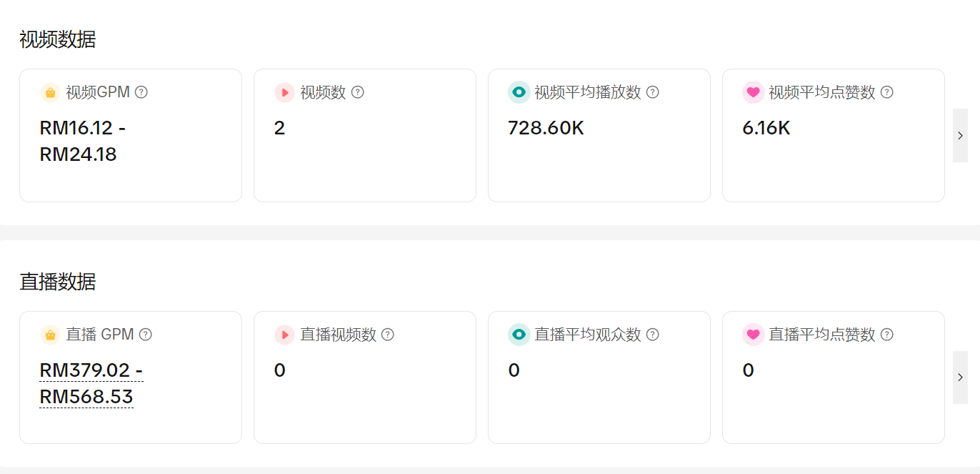980x474 pixels.
Task: Open the tooltip icon for 视频平均播放数
Action: [652, 92]
